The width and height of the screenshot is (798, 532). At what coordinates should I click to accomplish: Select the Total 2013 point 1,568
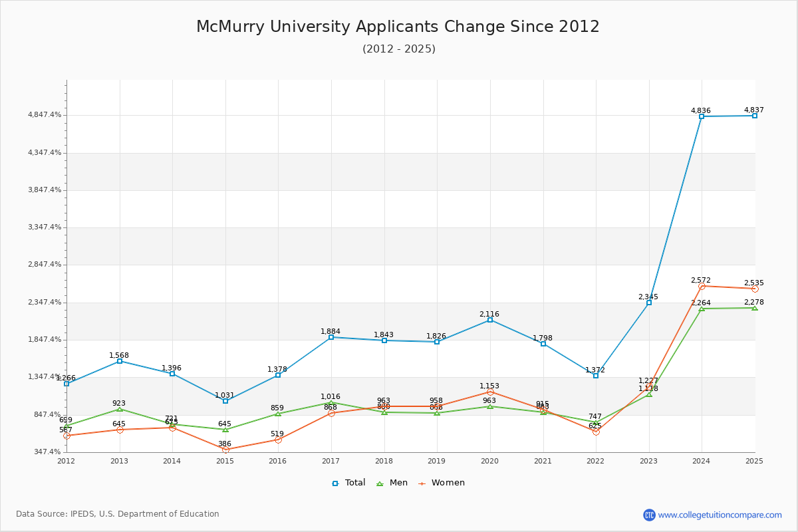click(120, 361)
